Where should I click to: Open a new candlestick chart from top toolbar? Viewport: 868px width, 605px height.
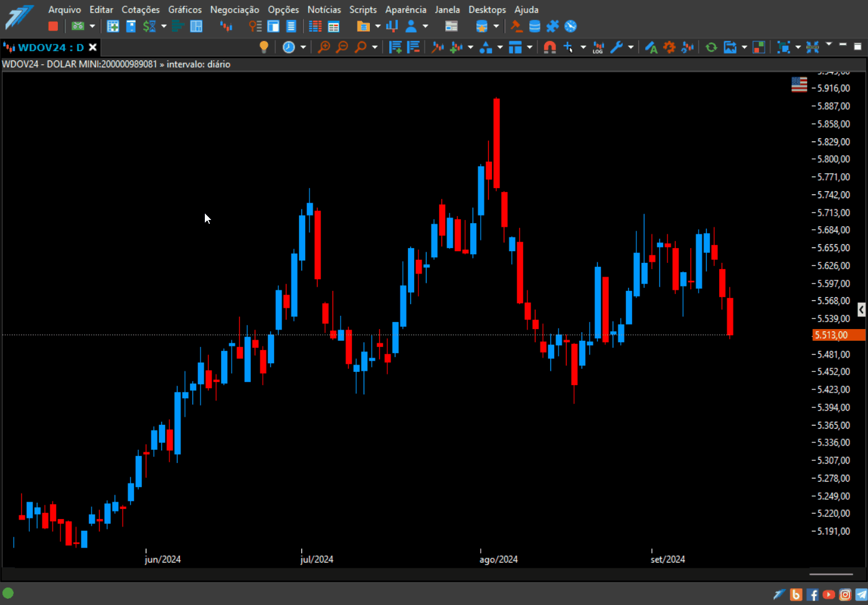pyautogui.click(x=226, y=26)
